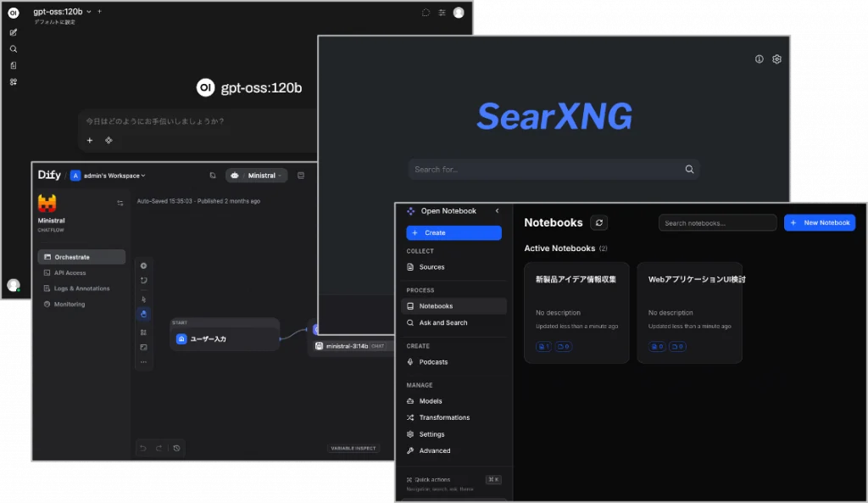Click the Search notebooks field

716,223
